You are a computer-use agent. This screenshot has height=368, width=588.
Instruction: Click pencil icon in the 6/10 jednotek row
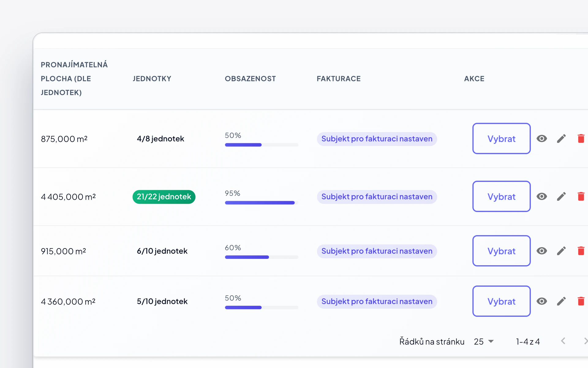coord(561,251)
